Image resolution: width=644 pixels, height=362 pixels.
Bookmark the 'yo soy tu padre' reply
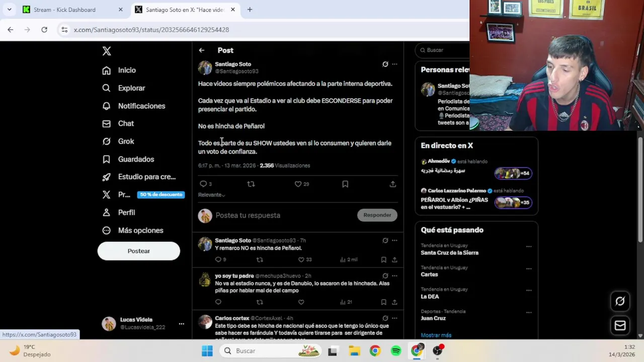point(383,302)
